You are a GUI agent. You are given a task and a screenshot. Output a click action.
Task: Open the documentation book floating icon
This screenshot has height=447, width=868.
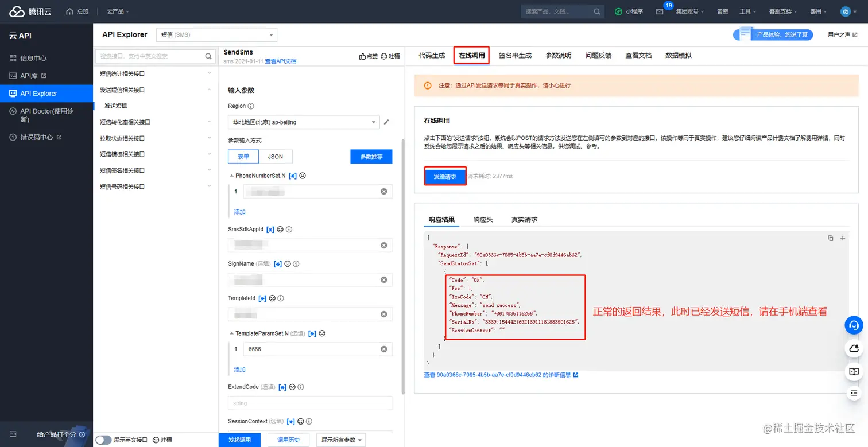(x=854, y=371)
